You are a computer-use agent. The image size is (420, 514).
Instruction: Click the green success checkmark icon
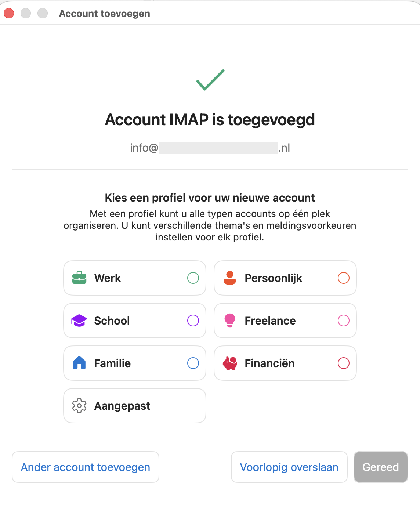[210, 80]
